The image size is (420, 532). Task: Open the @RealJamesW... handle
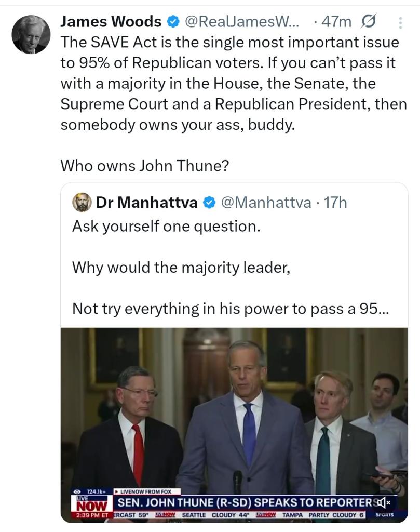242,22
